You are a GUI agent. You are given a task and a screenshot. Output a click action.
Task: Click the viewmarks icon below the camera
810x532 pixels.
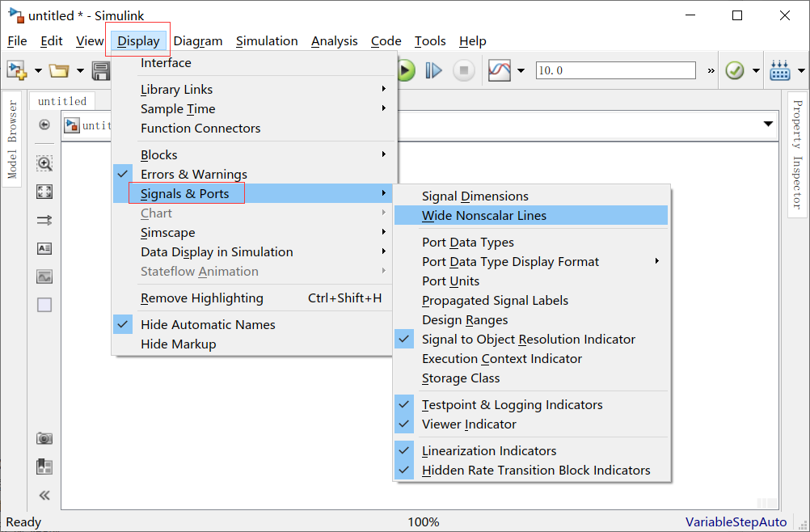44,467
